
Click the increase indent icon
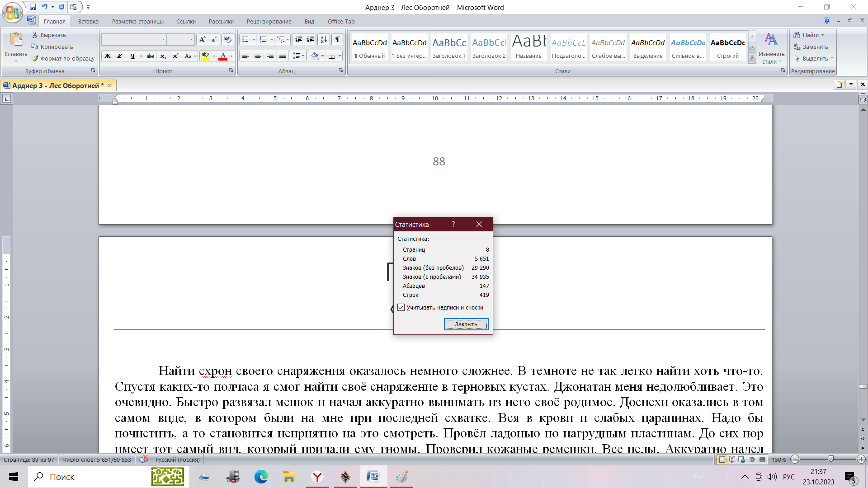coord(311,39)
